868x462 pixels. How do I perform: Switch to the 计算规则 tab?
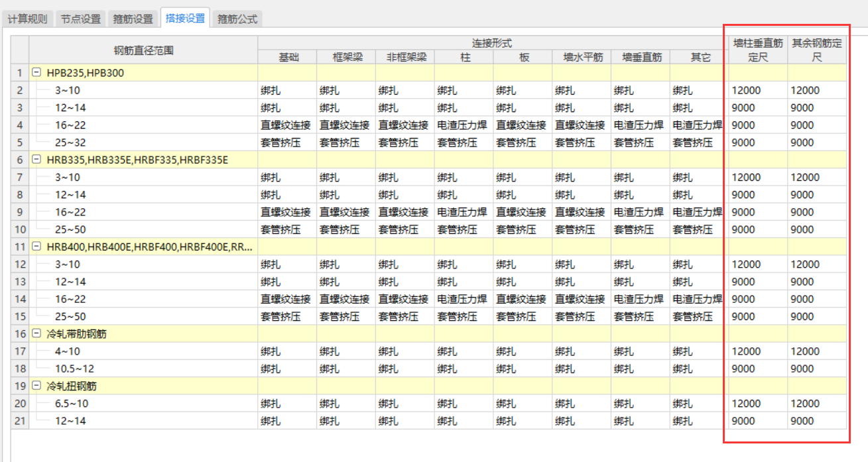(27, 19)
